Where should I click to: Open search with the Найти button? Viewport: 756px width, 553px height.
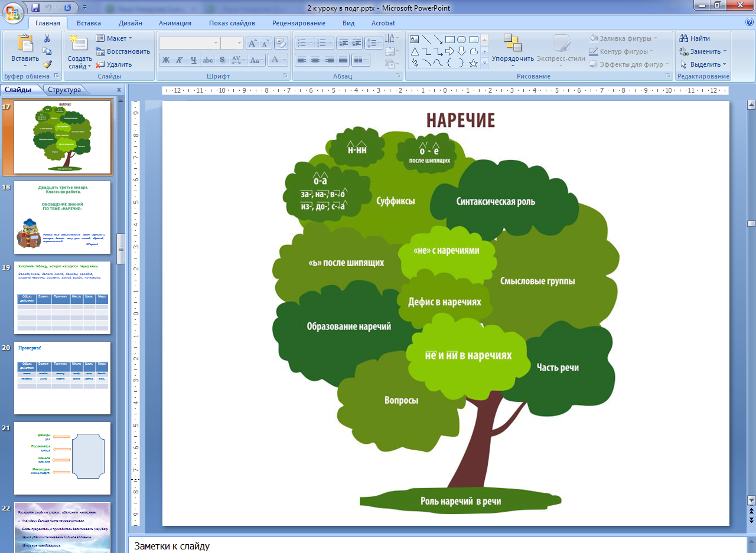click(x=695, y=38)
